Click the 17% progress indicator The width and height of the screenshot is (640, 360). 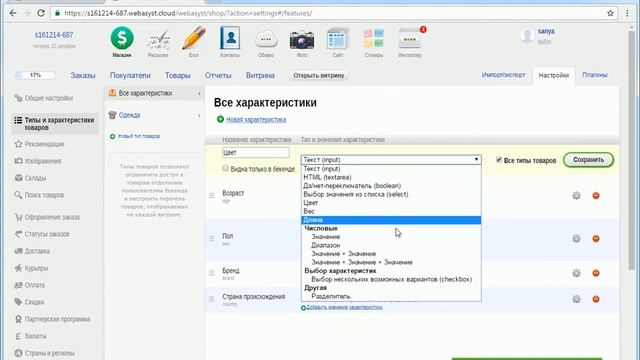(35, 76)
